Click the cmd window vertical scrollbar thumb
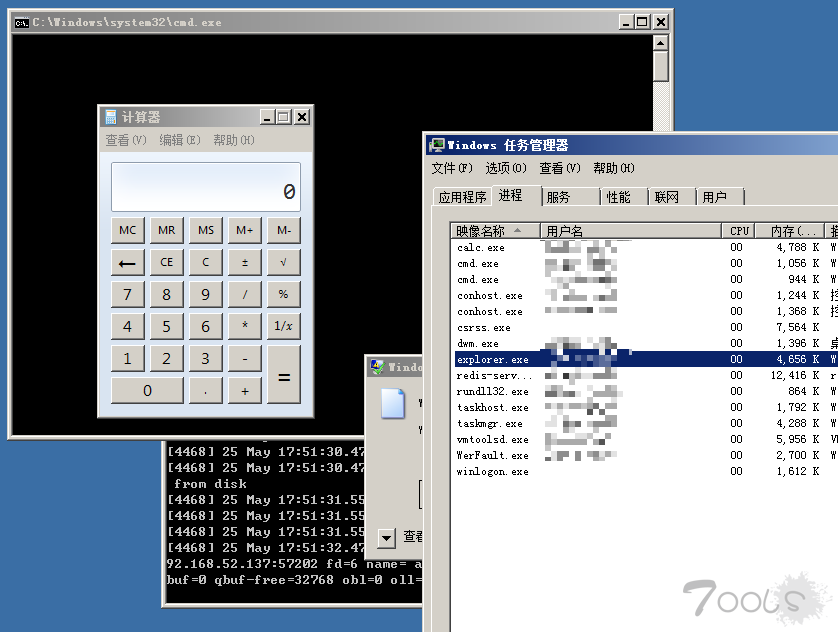Screen dimensions: 838x632 click(661, 66)
